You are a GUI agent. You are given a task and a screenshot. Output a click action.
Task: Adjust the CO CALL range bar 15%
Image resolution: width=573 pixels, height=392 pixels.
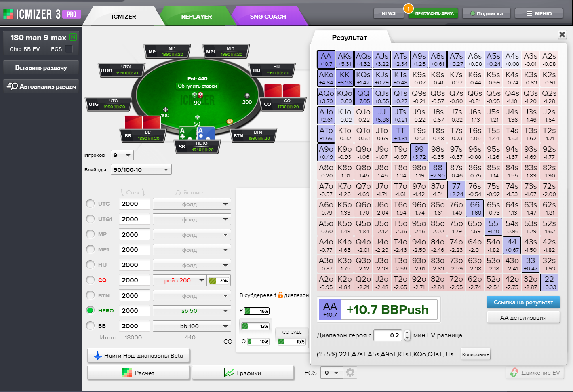291,341
